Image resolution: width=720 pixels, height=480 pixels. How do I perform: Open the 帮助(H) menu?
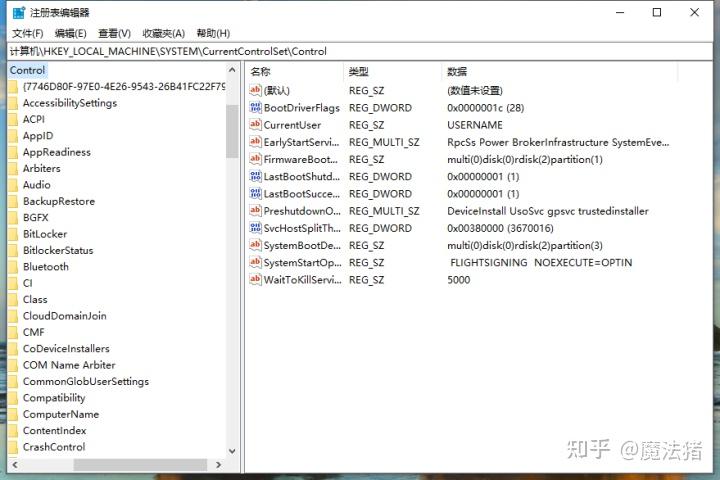coord(213,34)
